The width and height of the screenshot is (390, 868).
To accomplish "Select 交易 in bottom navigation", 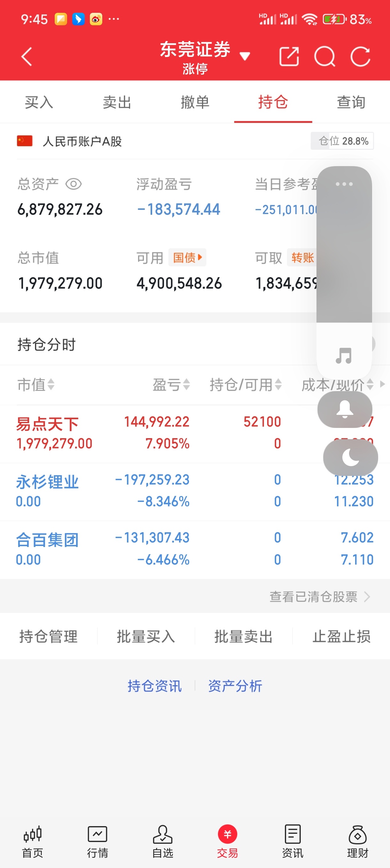I will [228, 842].
